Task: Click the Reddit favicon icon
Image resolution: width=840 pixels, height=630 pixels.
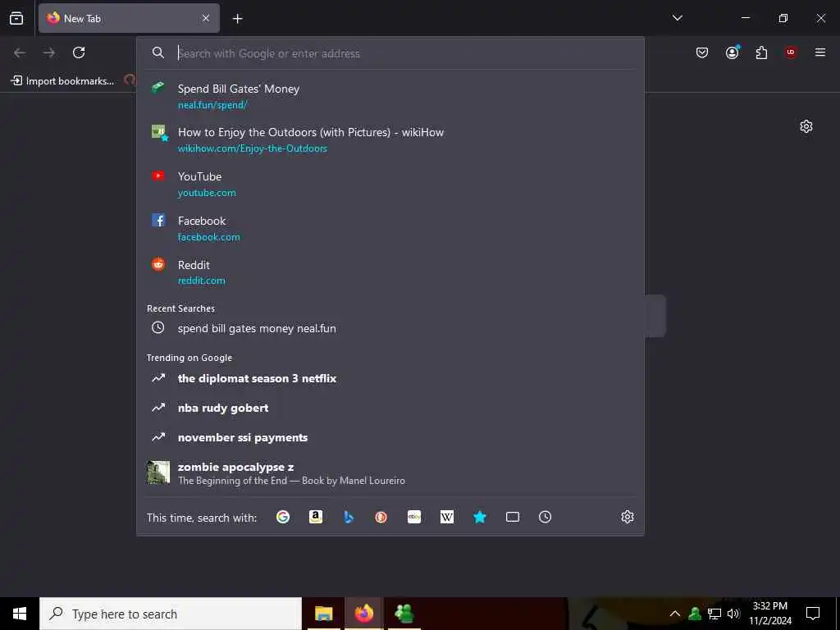Action: point(158,263)
